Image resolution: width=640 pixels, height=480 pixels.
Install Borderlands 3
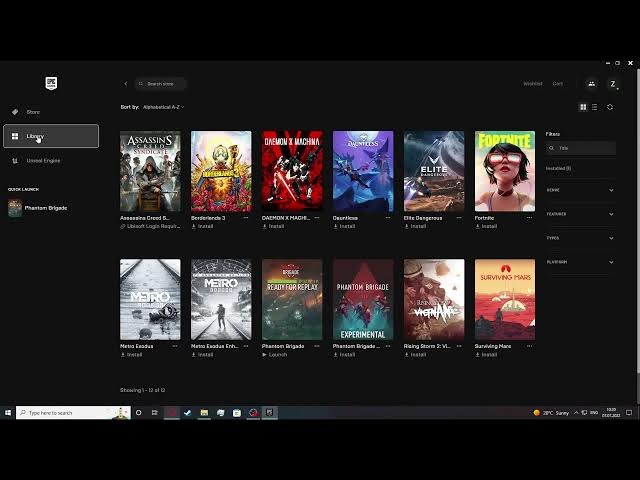coord(202,226)
